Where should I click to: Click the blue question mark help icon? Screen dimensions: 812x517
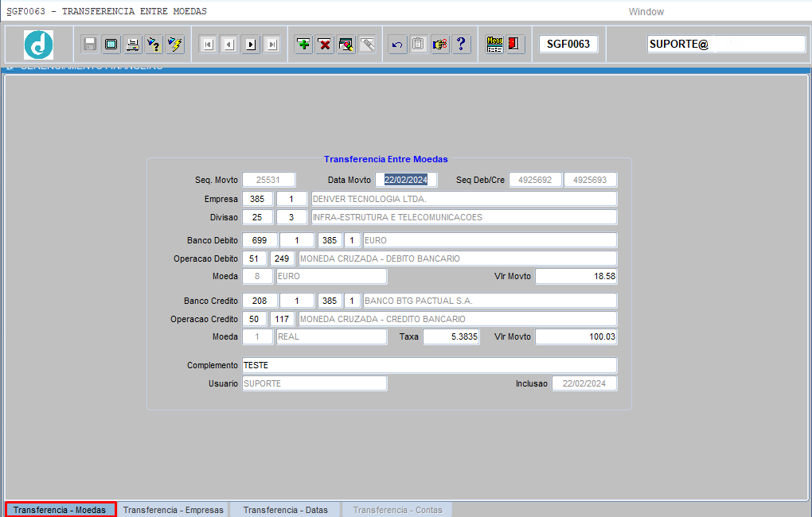pyautogui.click(x=461, y=45)
